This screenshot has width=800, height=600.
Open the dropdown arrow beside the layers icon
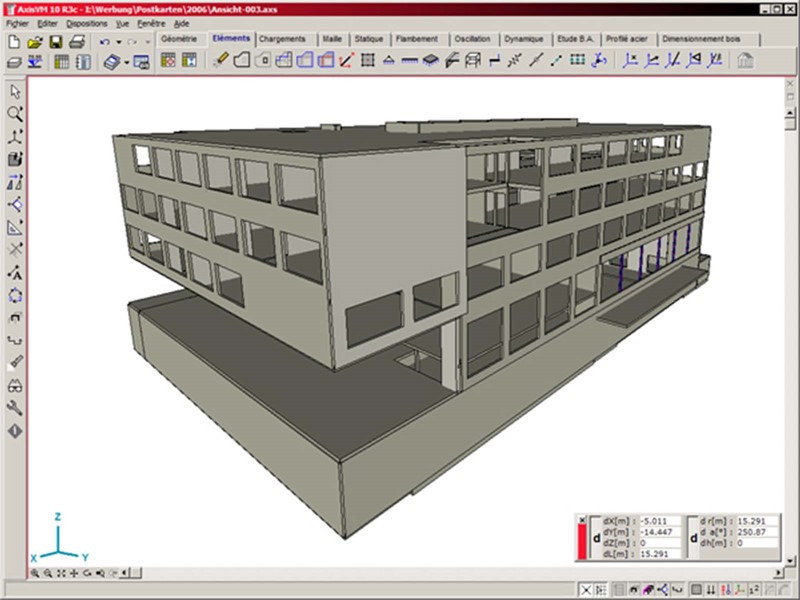pyautogui.click(x=126, y=62)
